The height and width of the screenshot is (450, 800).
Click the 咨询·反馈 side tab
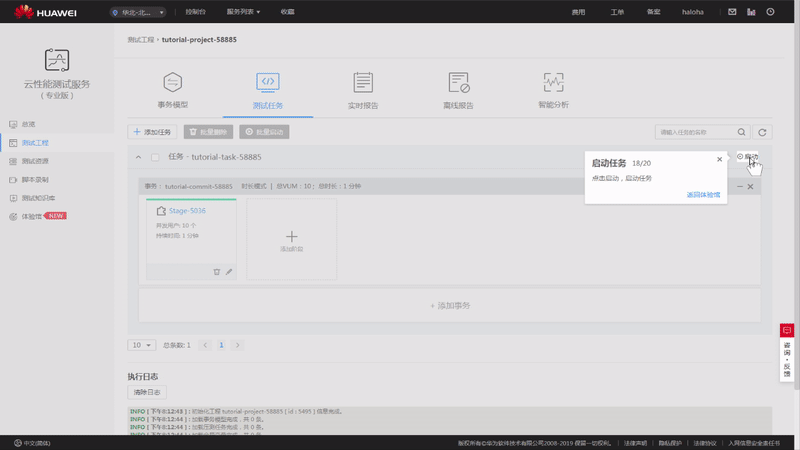[x=787, y=360]
